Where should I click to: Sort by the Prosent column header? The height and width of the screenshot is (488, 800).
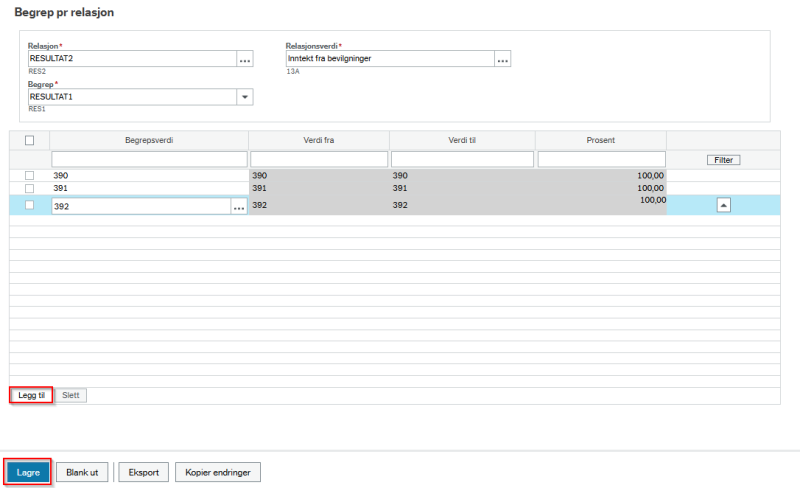[601, 140]
